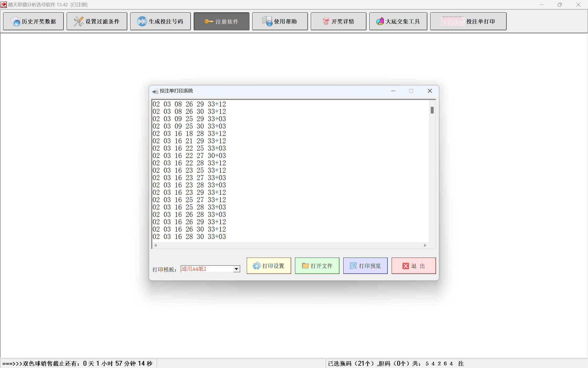The height and width of the screenshot is (368, 588).
Task: Click right arrow of horizontal scrollbar
Action: pos(425,245)
